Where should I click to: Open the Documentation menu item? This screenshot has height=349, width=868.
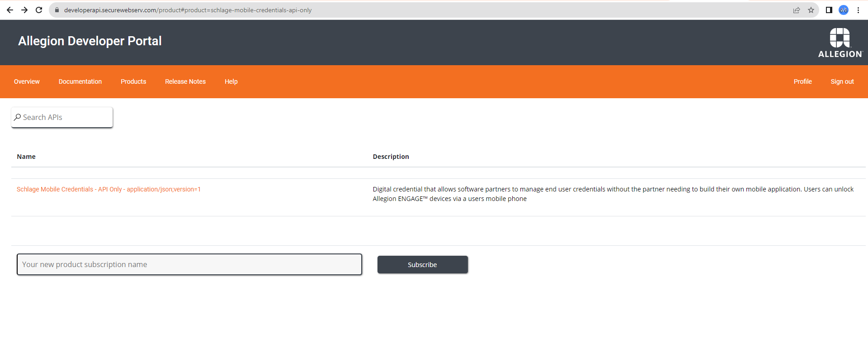[x=80, y=81]
